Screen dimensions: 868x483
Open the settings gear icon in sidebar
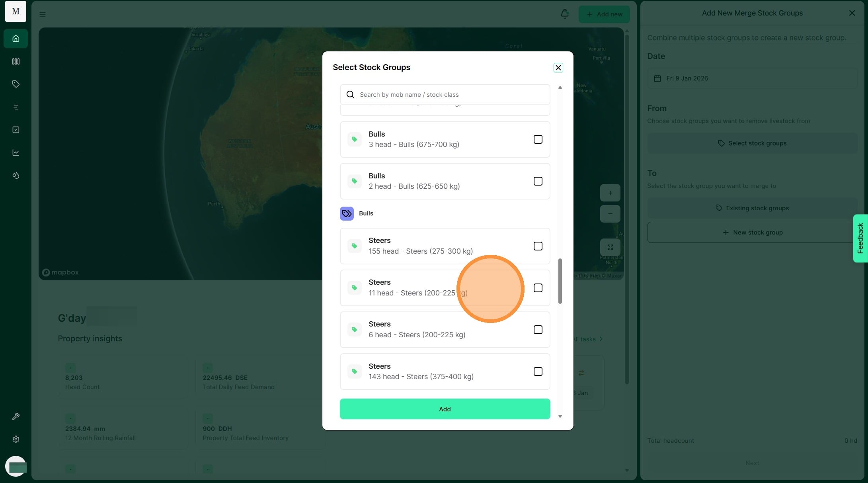(16, 439)
